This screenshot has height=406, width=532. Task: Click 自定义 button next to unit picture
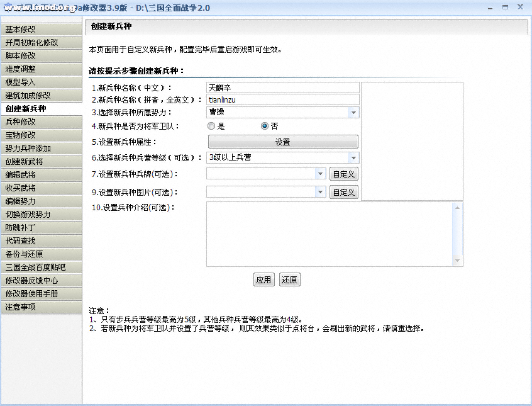point(344,192)
